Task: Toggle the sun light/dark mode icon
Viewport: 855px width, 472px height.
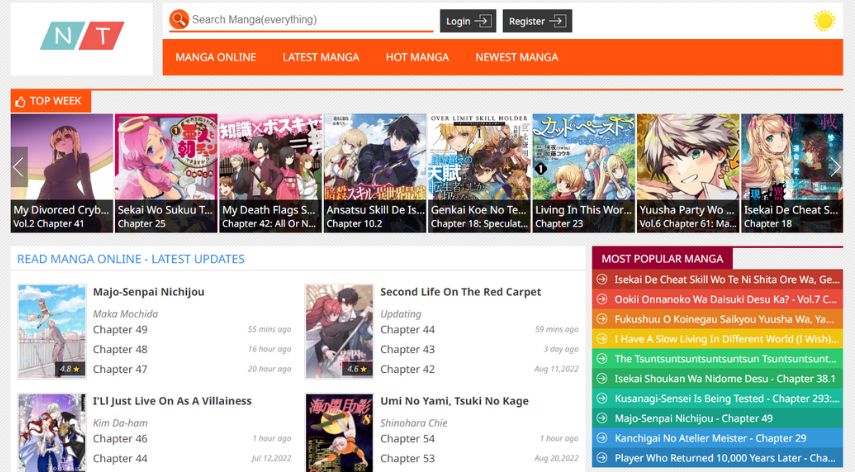Action: [x=824, y=21]
